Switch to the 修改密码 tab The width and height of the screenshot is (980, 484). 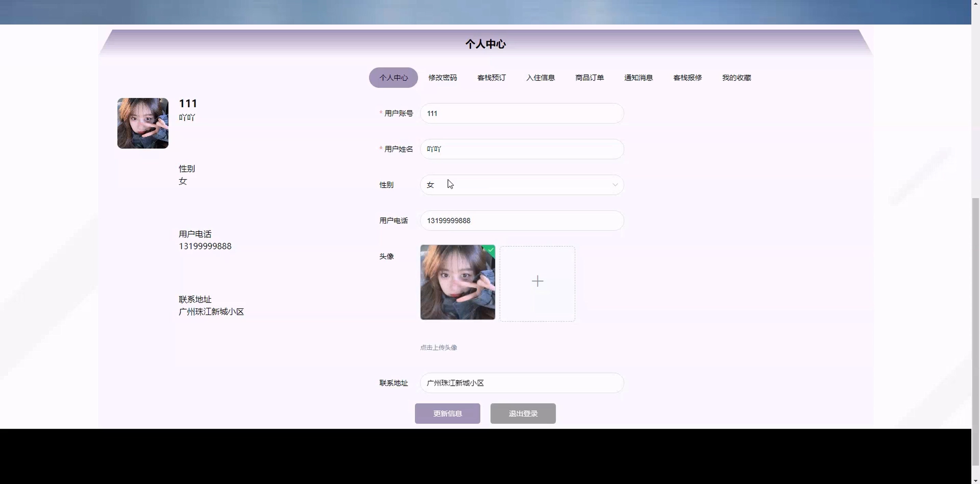(x=443, y=78)
